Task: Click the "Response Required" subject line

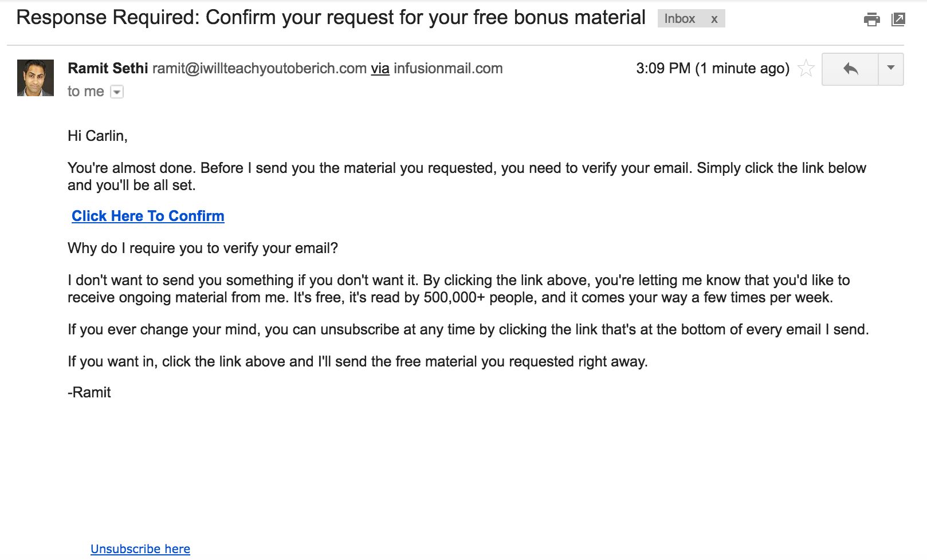Action: 331,18
